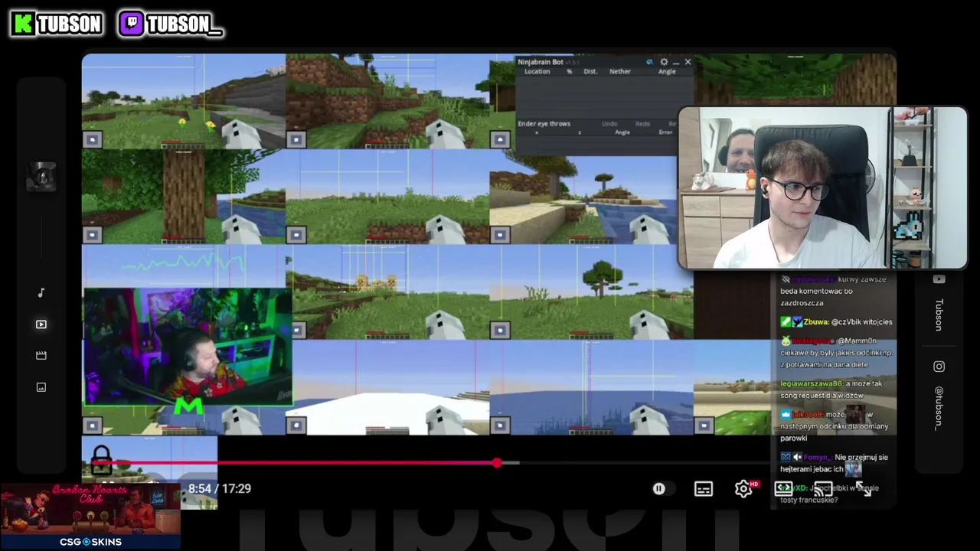Screen dimensions: 980x551
Task: Click the muted speaker badge beside Fomyn_
Action: point(796,457)
